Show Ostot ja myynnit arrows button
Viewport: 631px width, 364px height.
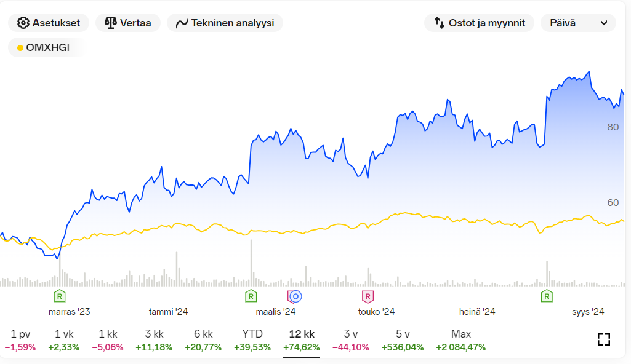479,23
